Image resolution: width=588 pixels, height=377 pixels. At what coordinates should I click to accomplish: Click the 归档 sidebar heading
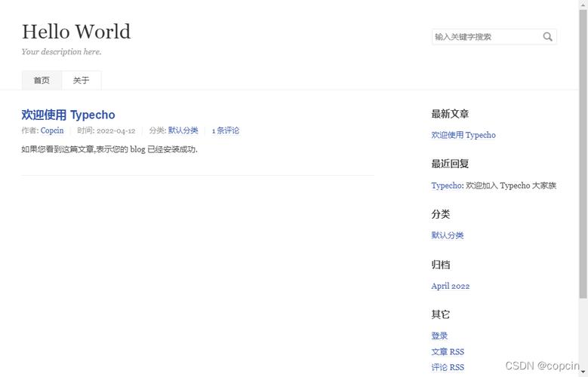441,265
